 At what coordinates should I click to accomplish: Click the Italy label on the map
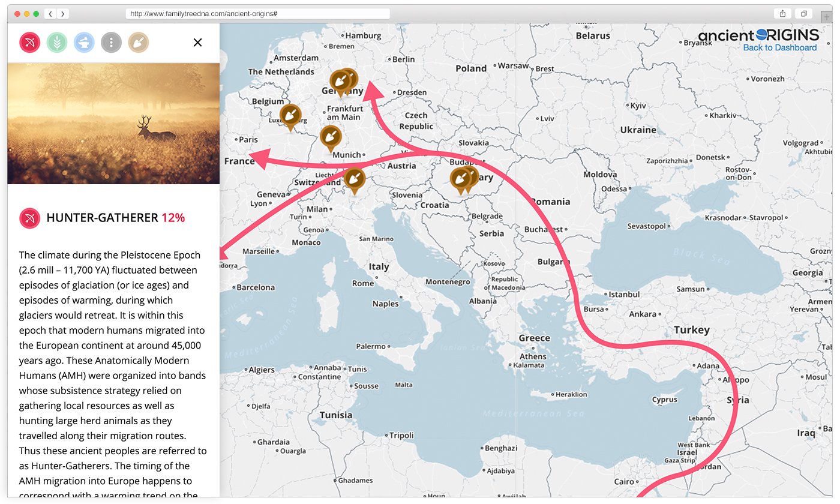[379, 267]
